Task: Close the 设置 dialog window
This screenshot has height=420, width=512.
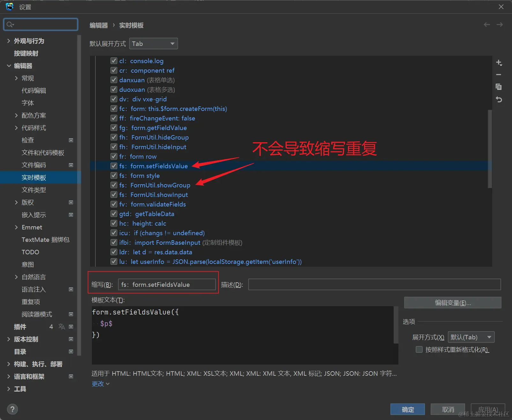Action: (501, 7)
